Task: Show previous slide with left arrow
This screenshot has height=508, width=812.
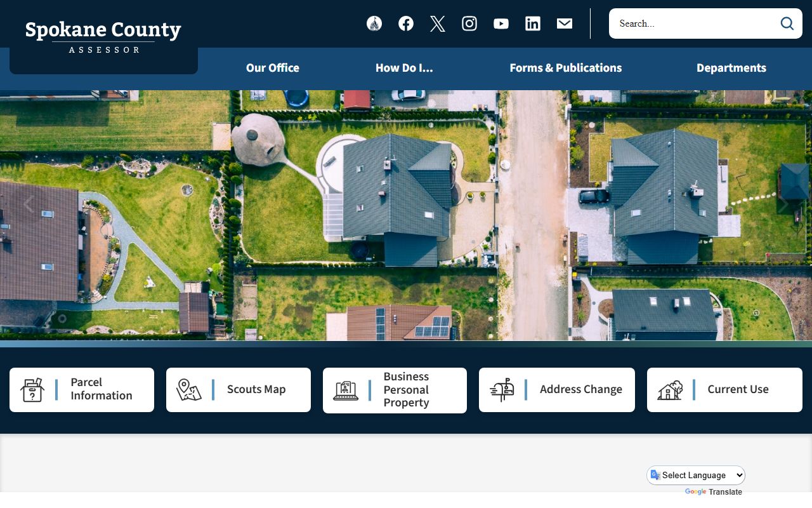Action: [28, 204]
